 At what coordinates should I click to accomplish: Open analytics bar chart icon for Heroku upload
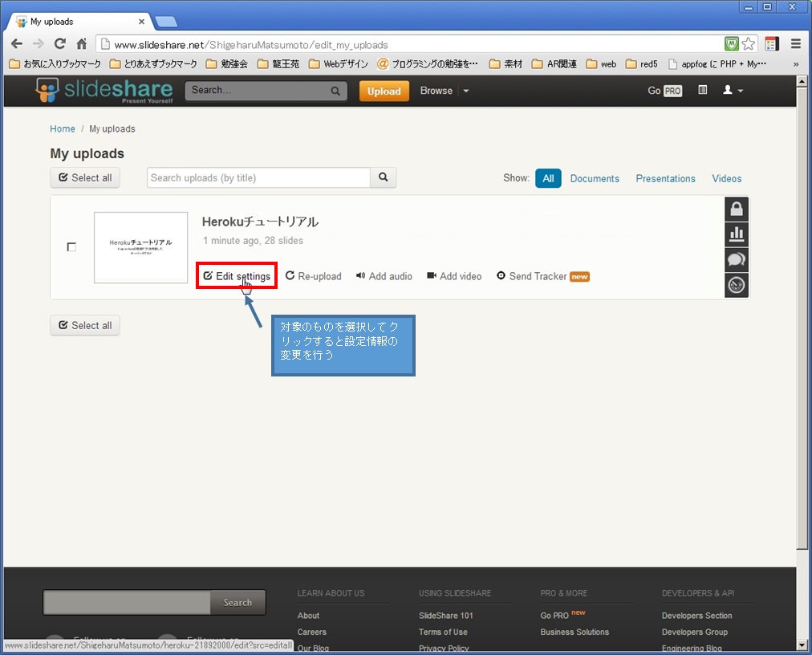coord(737,234)
